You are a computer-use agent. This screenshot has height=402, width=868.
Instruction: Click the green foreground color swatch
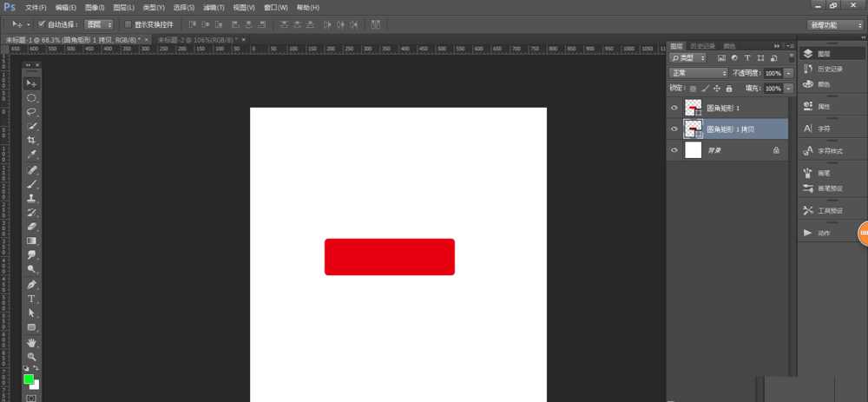(x=29, y=379)
